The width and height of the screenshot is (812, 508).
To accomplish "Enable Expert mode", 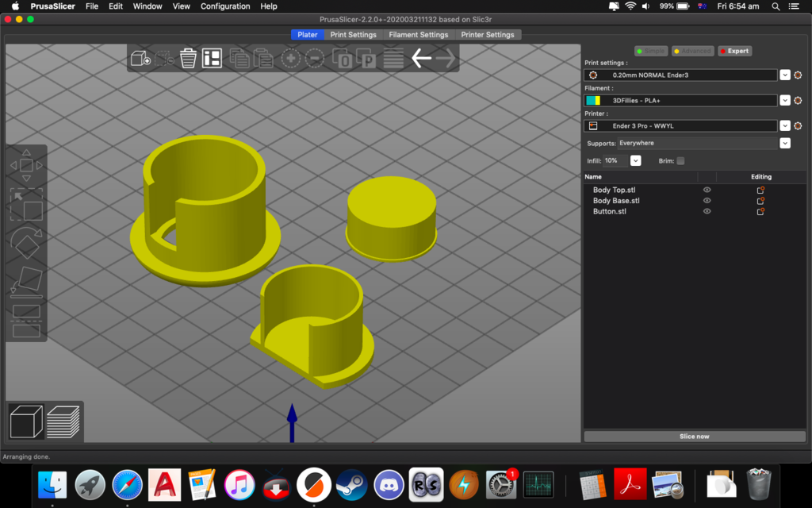I will [734, 50].
